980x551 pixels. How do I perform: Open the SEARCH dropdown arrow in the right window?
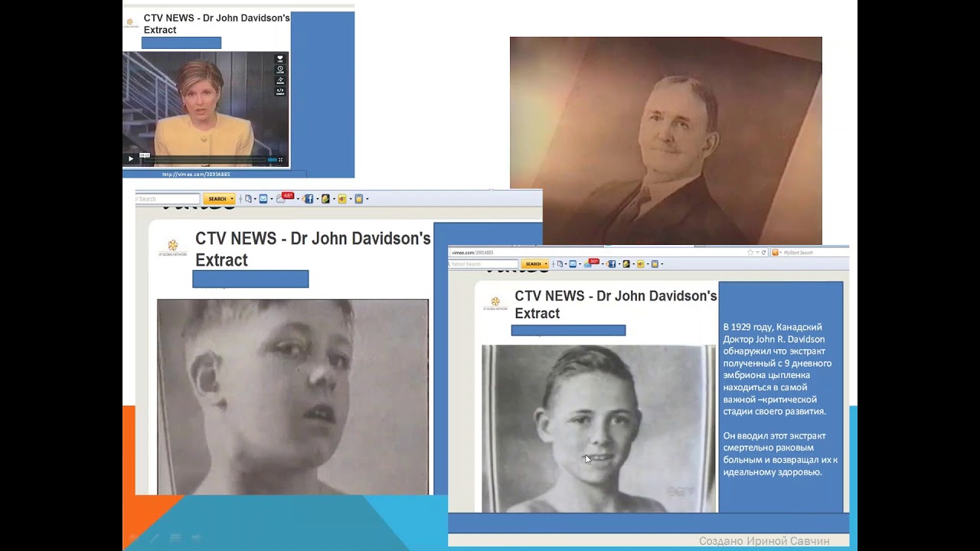click(x=546, y=264)
